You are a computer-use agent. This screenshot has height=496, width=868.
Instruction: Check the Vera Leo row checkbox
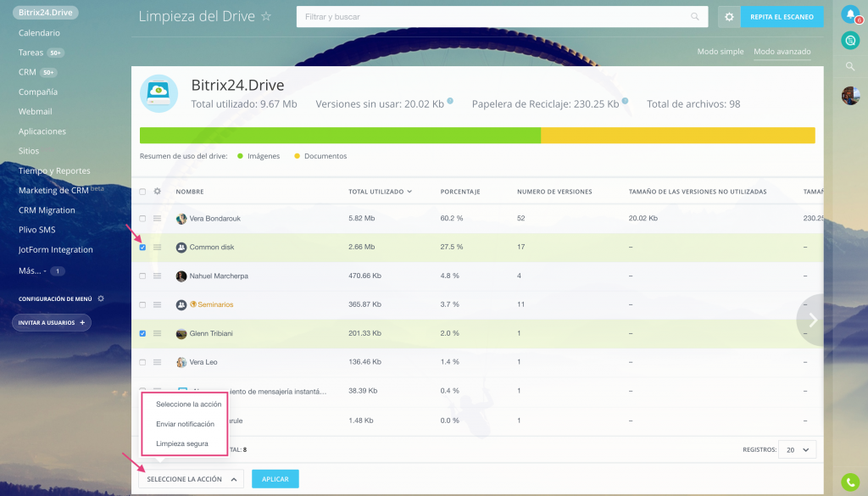[x=142, y=362]
